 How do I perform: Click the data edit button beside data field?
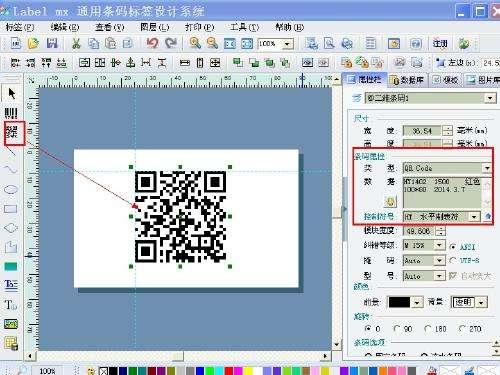pyautogui.click(x=390, y=202)
